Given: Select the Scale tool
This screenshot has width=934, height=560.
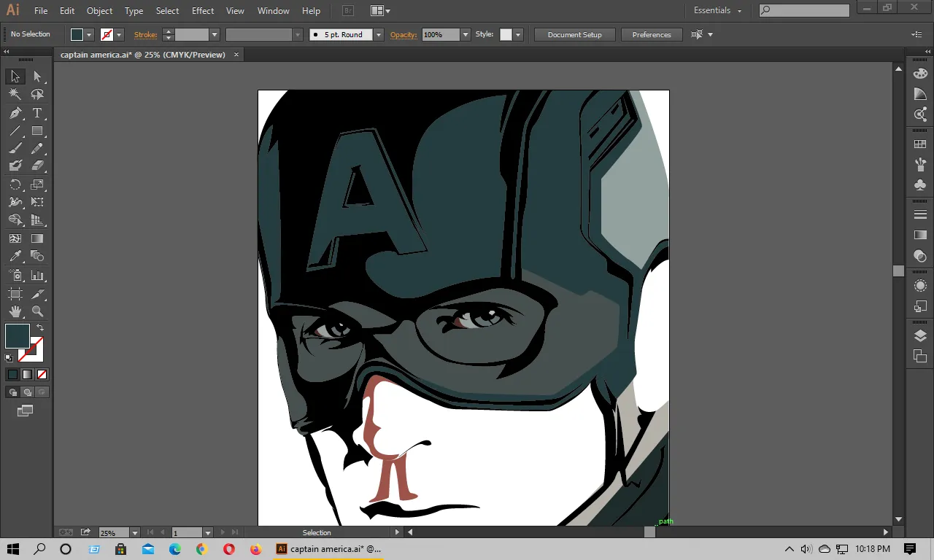Looking at the screenshot, I should 37,184.
